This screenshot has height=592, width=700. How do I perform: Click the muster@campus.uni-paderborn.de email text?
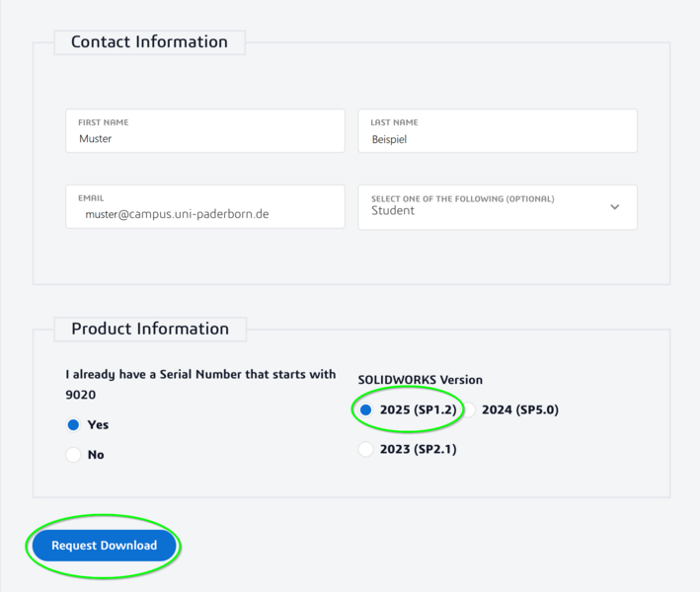(x=177, y=214)
